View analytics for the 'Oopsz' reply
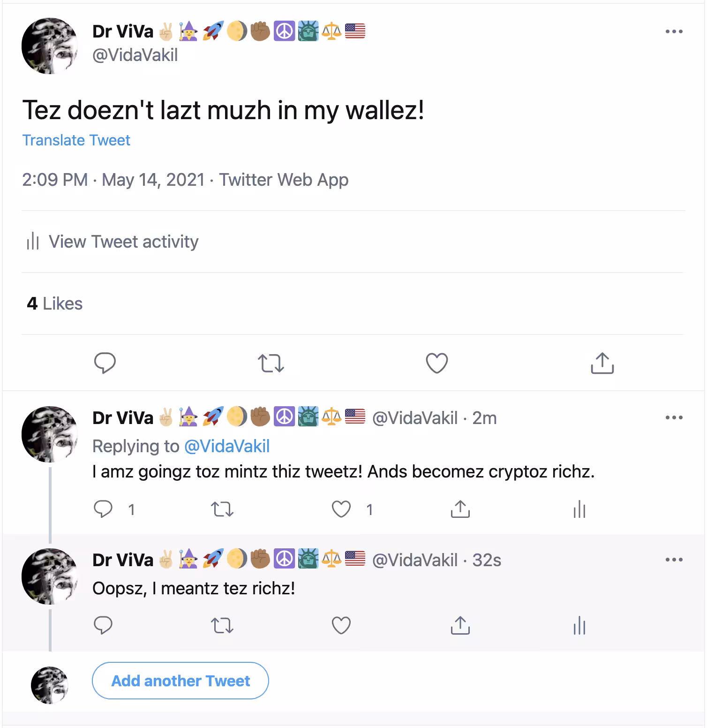Screen dimensions: 707x728 [579, 625]
